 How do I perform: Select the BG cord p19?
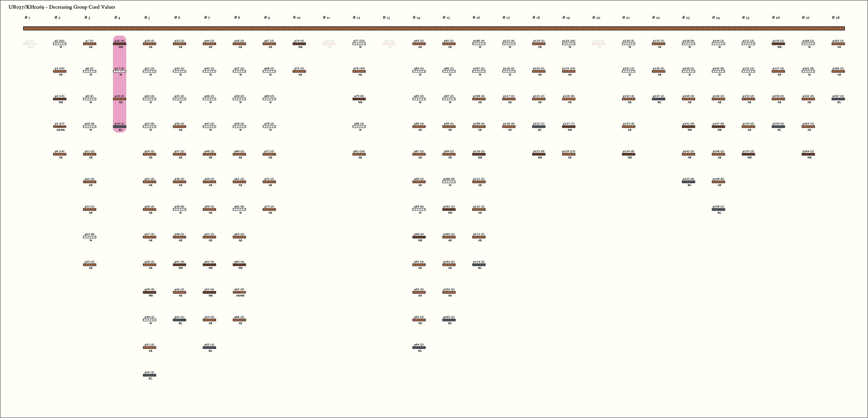120,127
